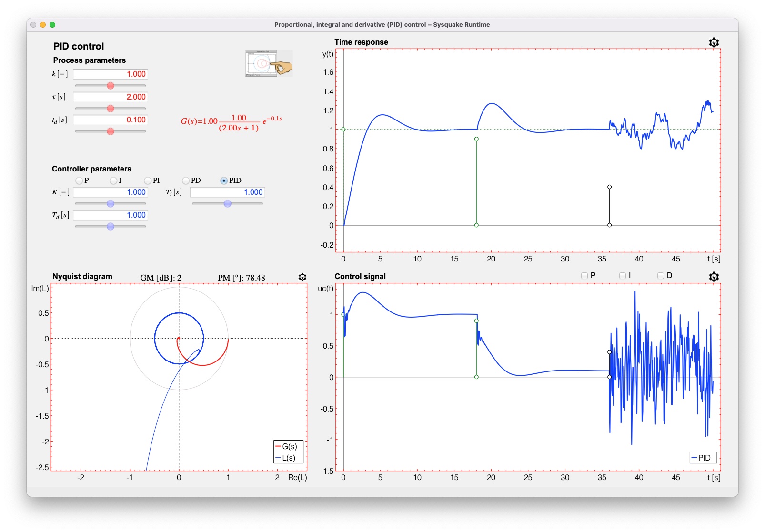Click the integral time Ti slider handle

coord(228,204)
